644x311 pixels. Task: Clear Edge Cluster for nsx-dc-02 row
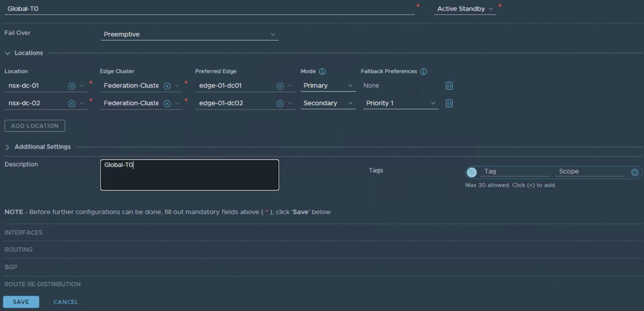click(x=167, y=104)
